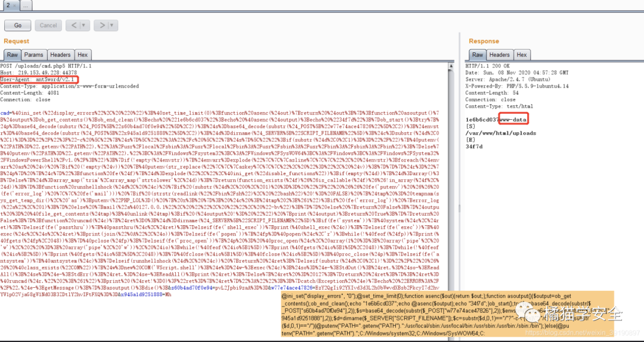Click the Connection: close line in Response

click(x=490, y=100)
